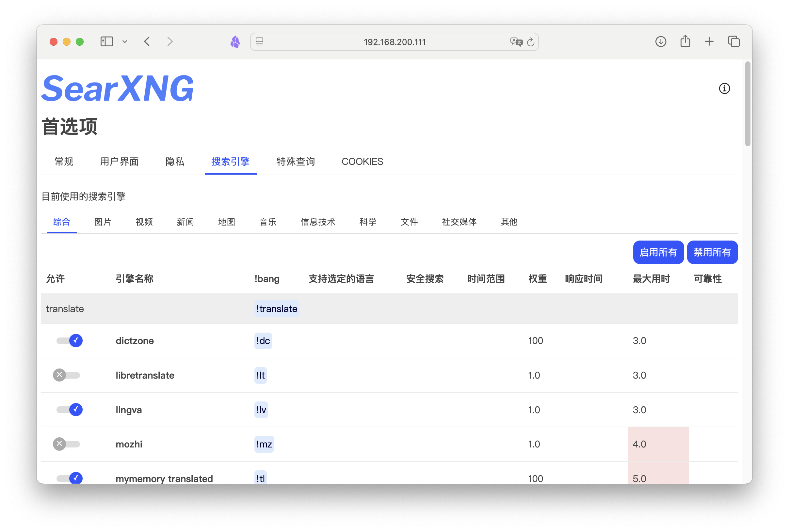Viewport: 789px width, 532px height.
Task: Select the 搜索引擎 tab
Action: [231, 162]
